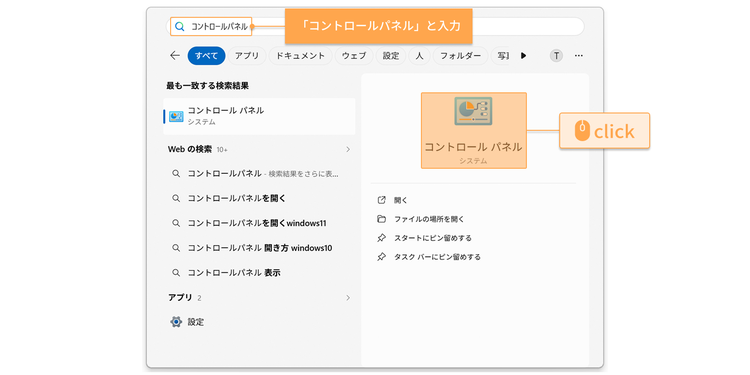
Task: Switch to the 設定 filter tab
Action: click(391, 56)
